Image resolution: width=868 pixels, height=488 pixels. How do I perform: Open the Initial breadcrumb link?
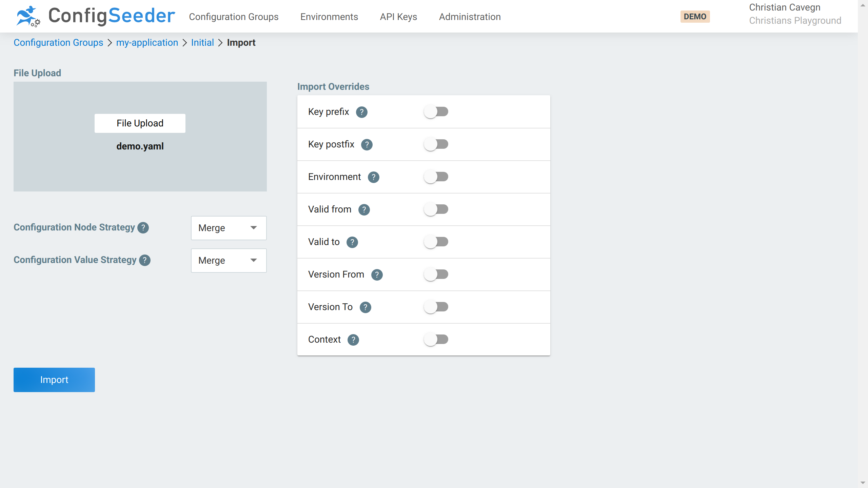click(x=202, y=42)
